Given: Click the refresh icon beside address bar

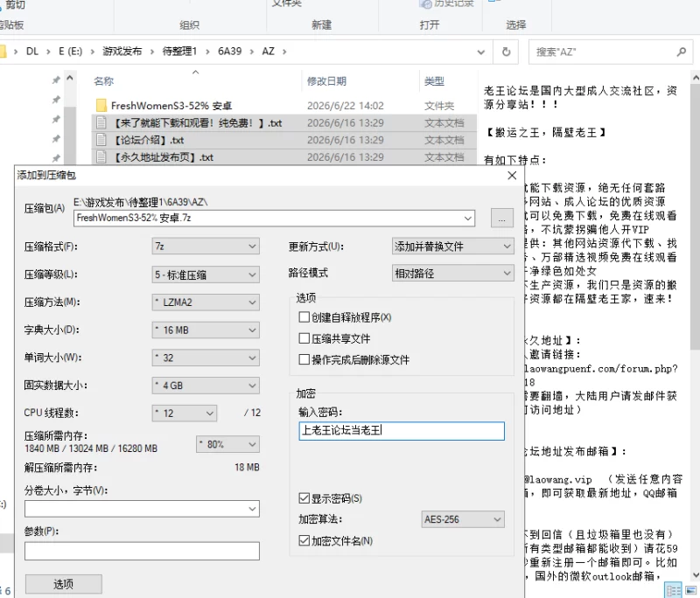Looking at the screenshot, I should tap(506, 52).
